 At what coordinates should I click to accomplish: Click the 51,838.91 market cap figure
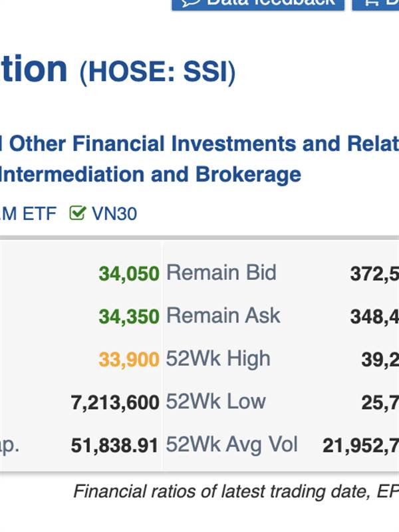coord(114,446)
